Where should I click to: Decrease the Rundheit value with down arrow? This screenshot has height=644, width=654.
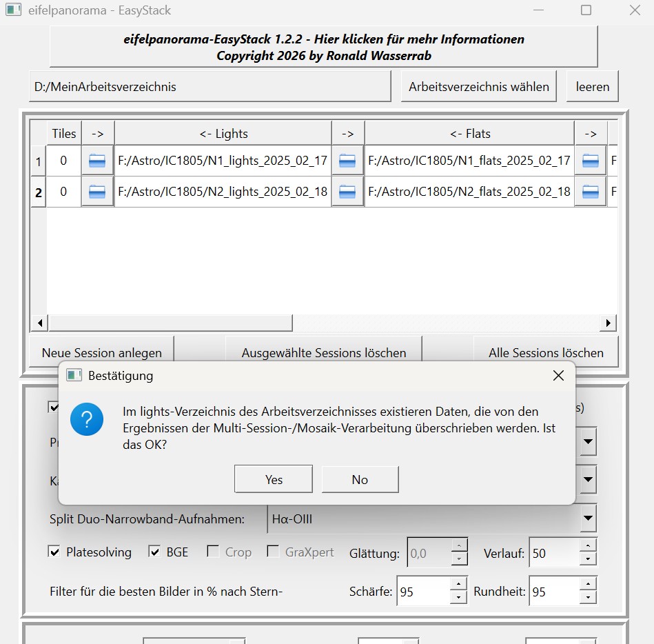(x=587, y=598)
